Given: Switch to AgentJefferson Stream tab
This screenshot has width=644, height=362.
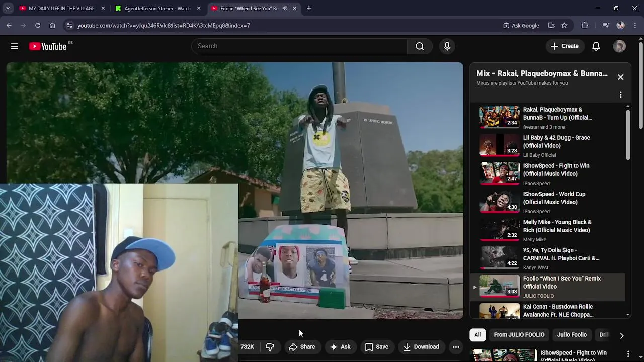Looking at the screenshot, I should click(157, 8).
